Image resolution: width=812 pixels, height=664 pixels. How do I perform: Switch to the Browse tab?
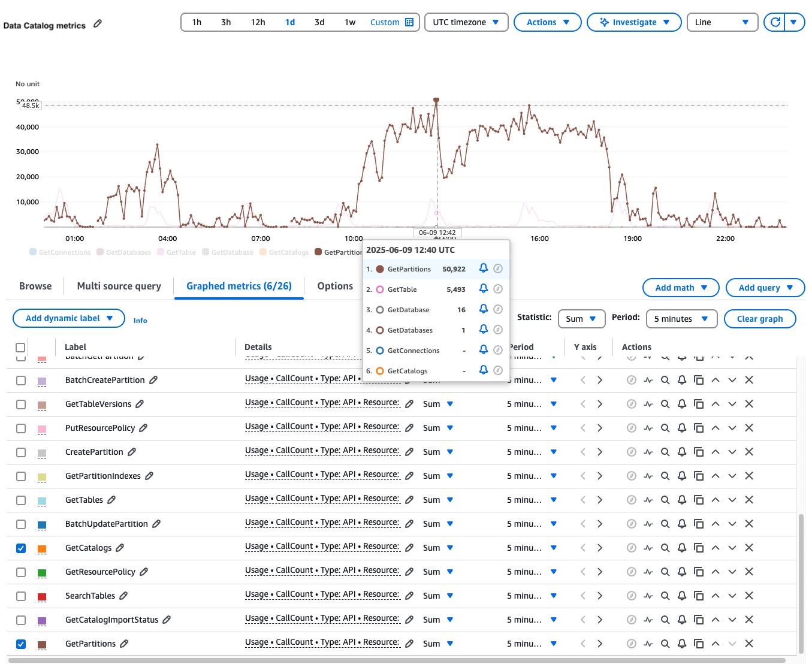coord(35,286)
